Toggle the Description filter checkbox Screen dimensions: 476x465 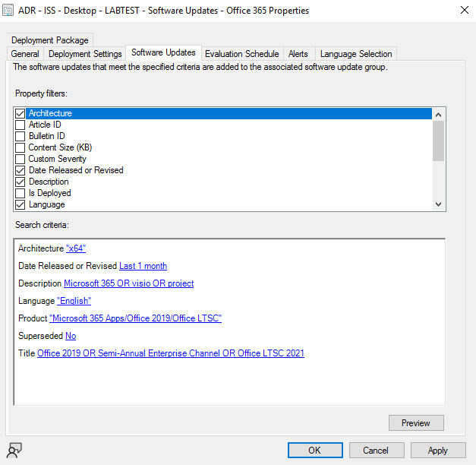pos(20,182)
